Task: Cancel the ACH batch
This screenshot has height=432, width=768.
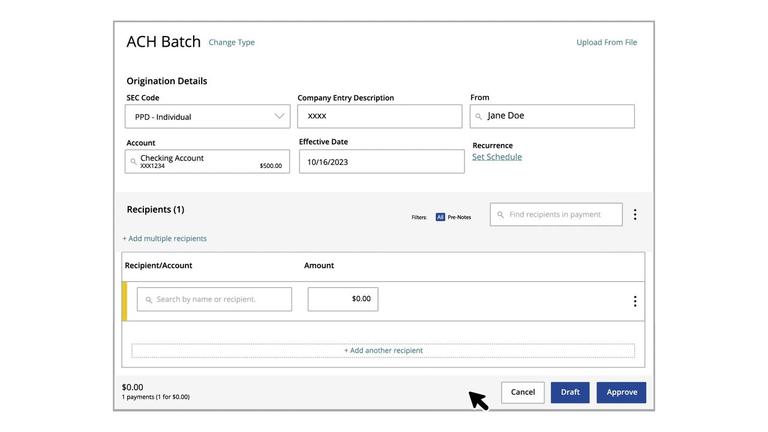Action: coord(523,392)
